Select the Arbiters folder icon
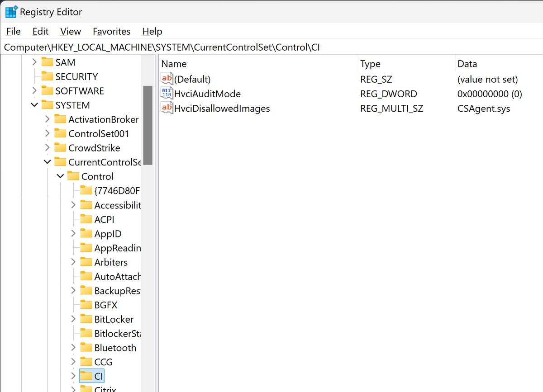The image size is (543, 392). click(x=86, y=262)
